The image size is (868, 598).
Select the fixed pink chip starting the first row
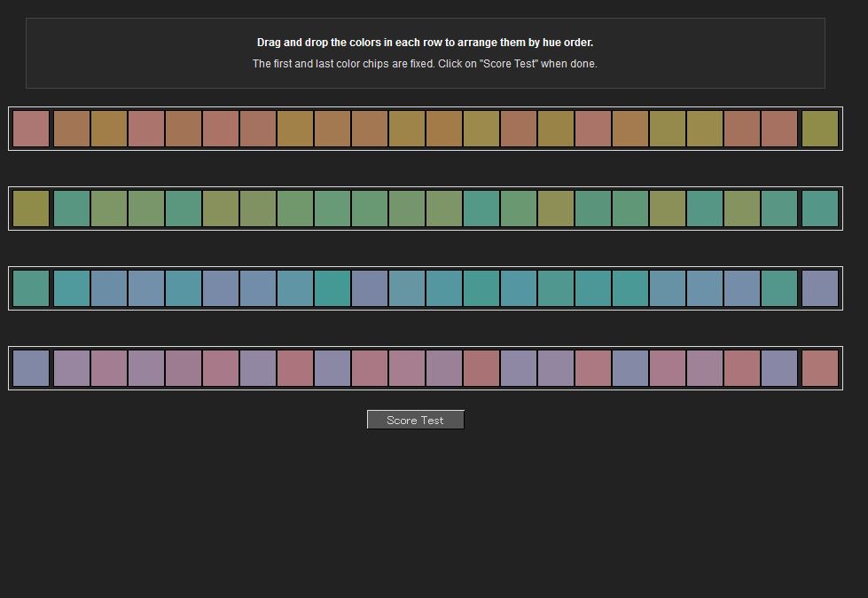coord(31,129)
